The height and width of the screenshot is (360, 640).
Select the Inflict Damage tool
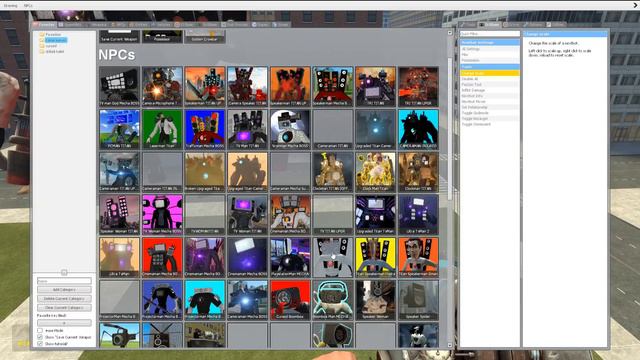coord(490,90)
